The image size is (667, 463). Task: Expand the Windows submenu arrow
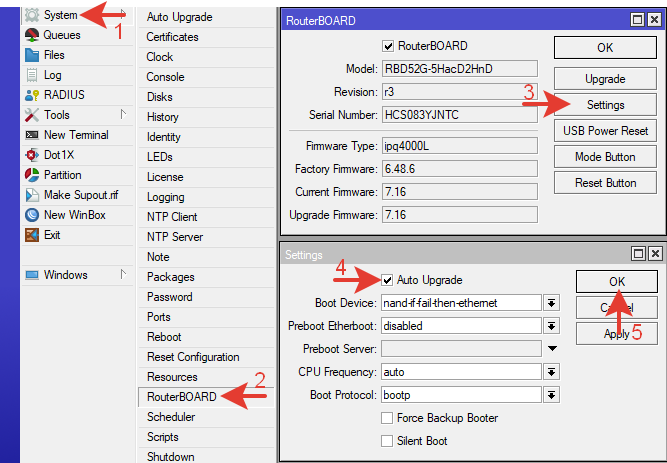pyautogui.click(x=123, y=274)
